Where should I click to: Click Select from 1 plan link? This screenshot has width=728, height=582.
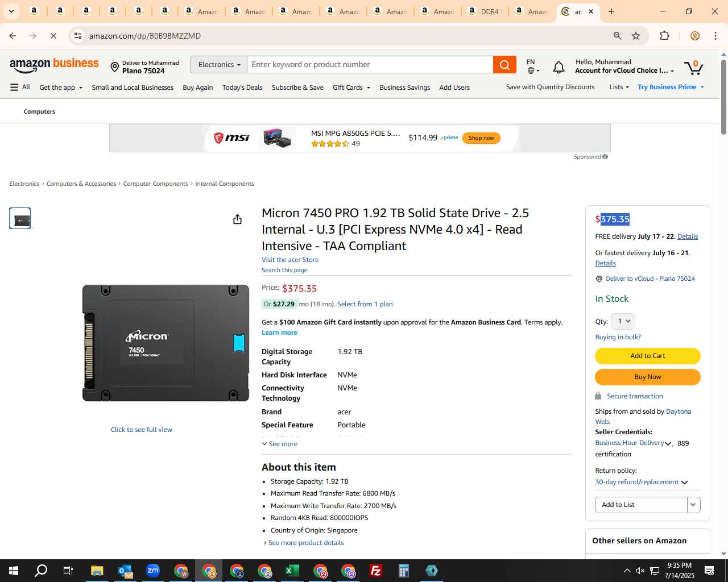(365, 304)
